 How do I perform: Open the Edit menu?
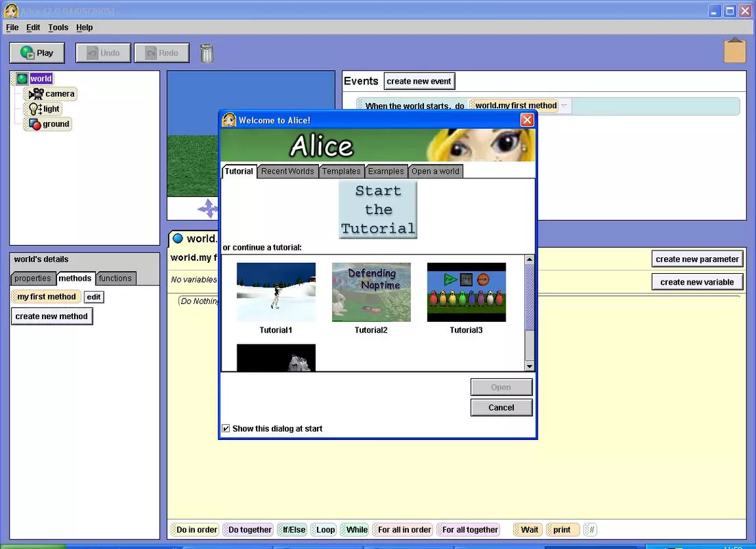tap(33, 27)
